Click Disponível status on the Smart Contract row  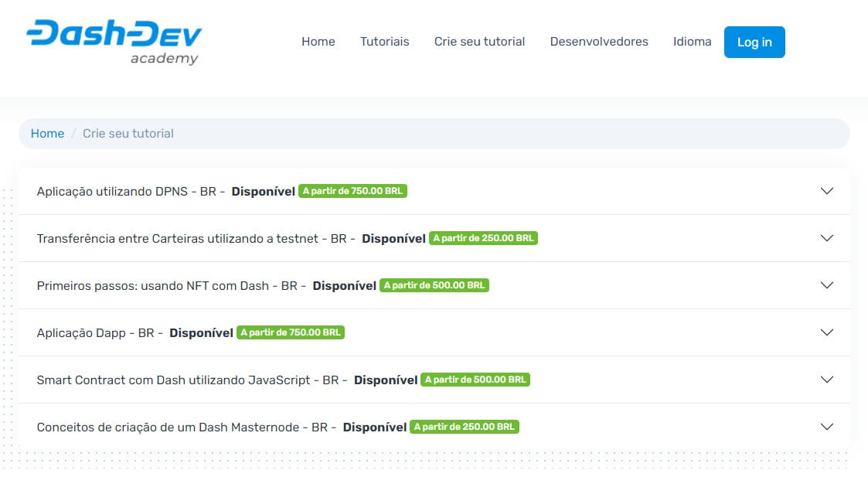[x=386, y=380]
